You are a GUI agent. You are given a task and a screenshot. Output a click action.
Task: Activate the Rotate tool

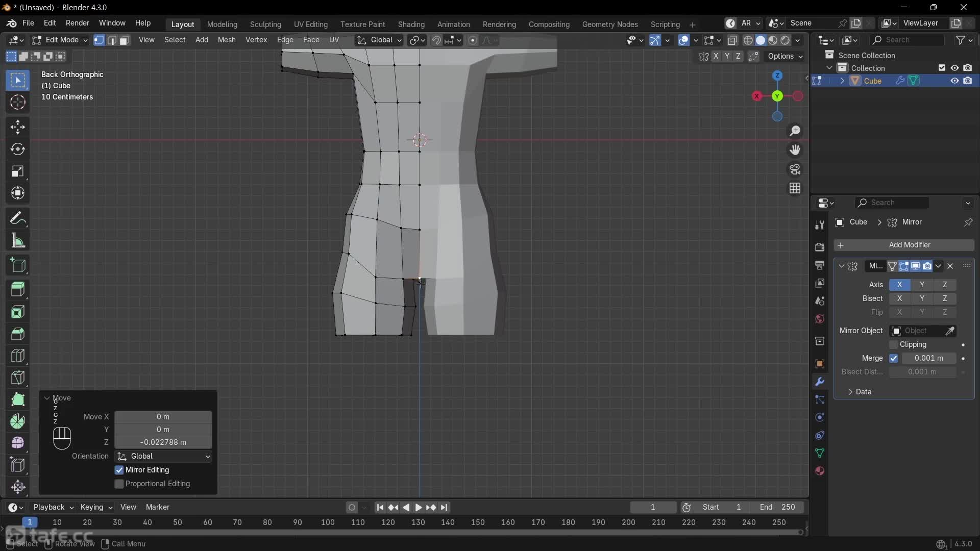click(x=18, y=149)
